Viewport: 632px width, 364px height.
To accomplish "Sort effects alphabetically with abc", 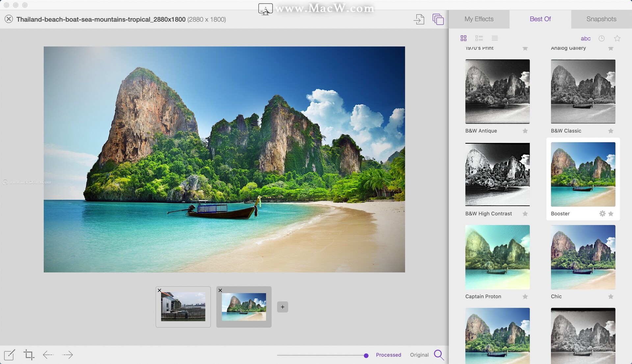I will [x=586, y=39].
